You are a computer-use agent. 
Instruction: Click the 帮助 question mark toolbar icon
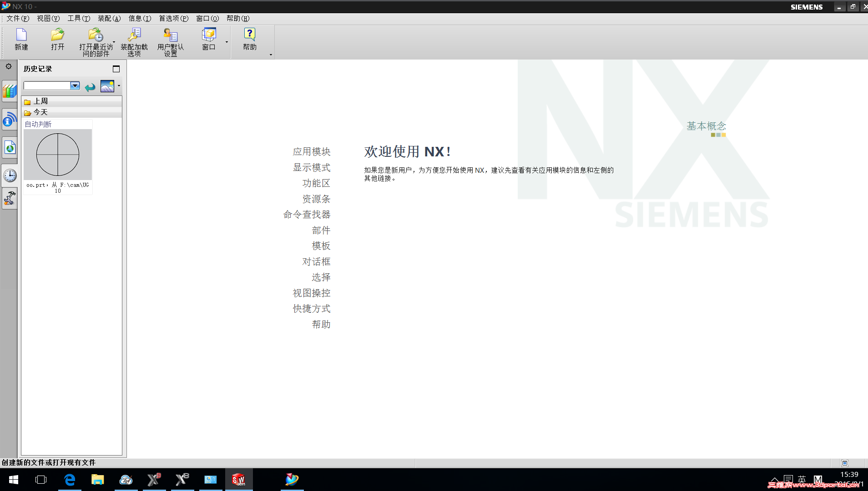250,35
